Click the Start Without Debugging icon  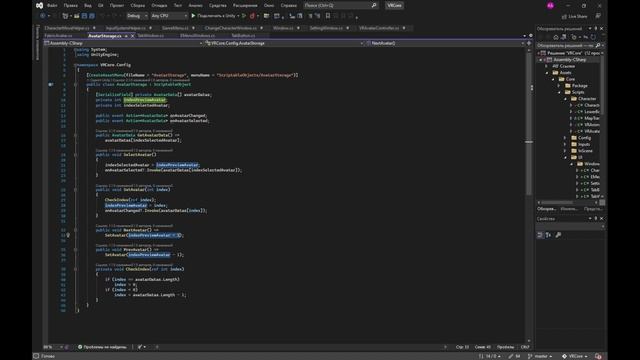tap(244, 16)
